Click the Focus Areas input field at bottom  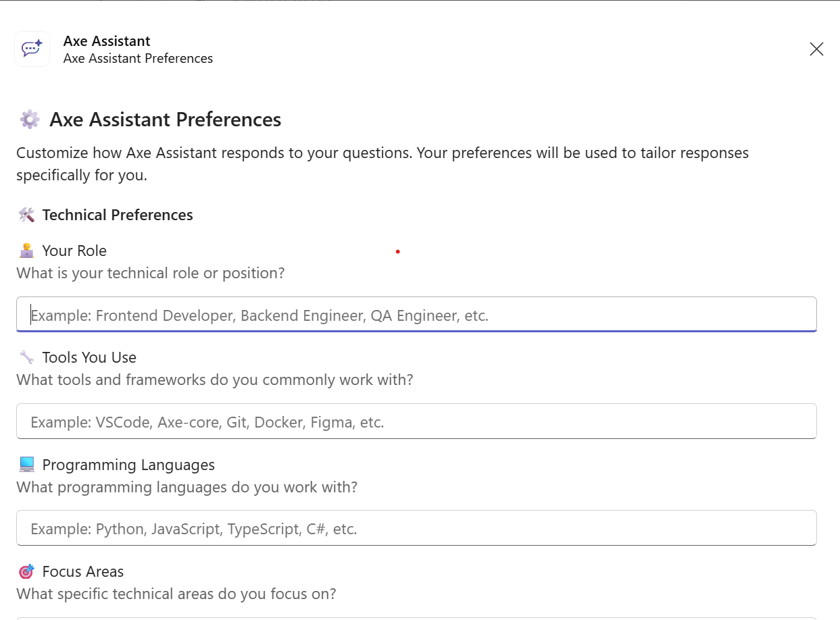click(x=416, y=617)
